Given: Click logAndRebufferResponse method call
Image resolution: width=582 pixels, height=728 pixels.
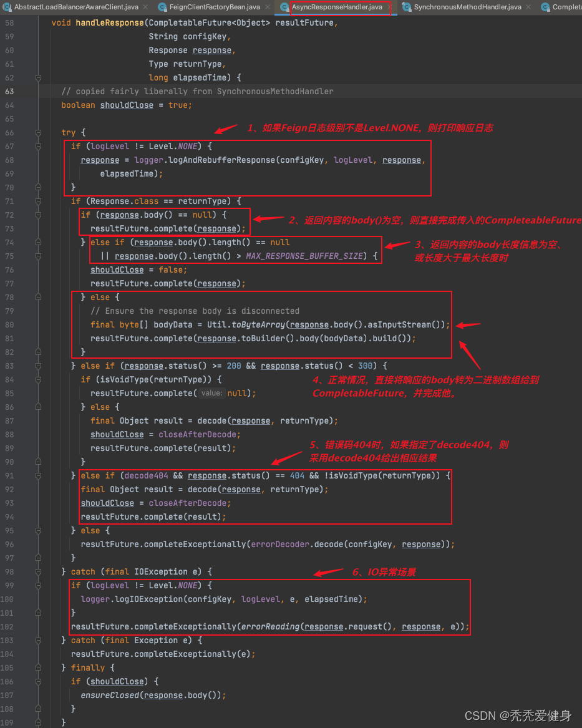Looking at the screenshot, I should 221,160.
